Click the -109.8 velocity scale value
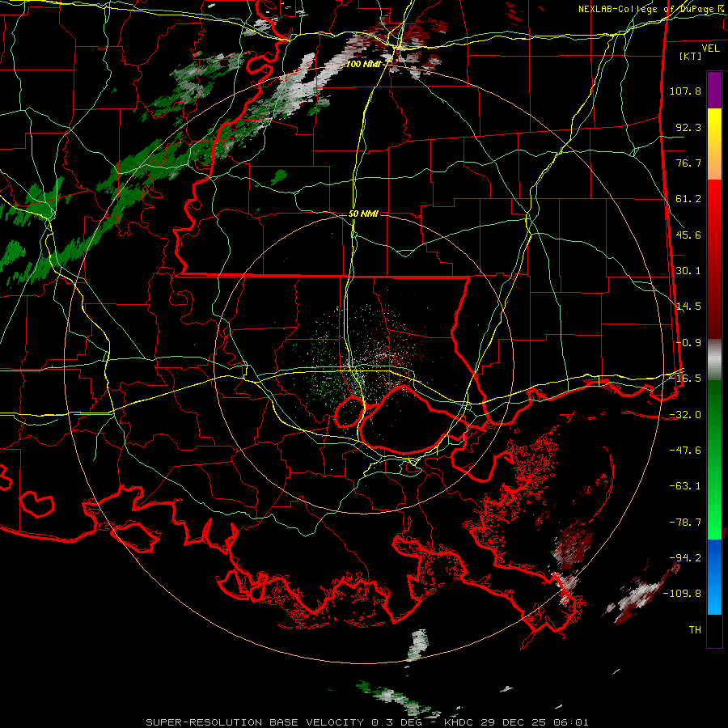 pyautogui.click(x=682, y=594)
